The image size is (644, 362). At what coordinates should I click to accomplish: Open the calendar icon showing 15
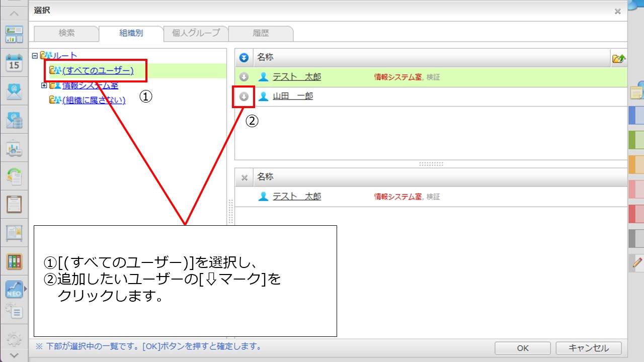(x=14, y=64)
